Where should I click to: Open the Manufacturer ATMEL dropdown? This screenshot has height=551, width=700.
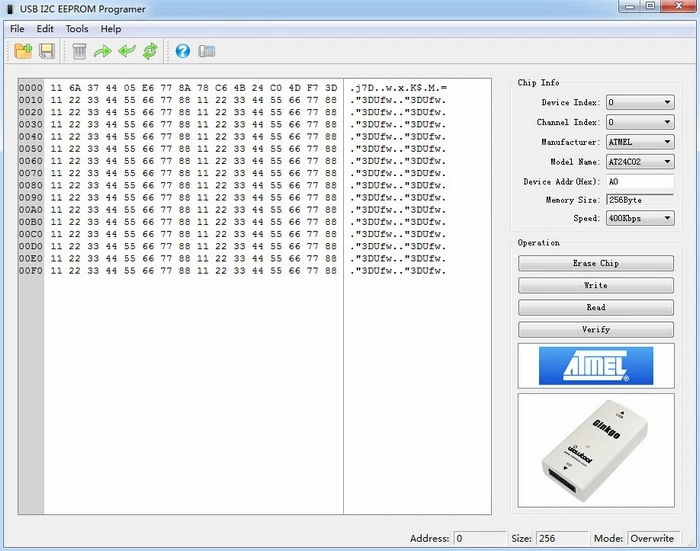tap(640, 142)
